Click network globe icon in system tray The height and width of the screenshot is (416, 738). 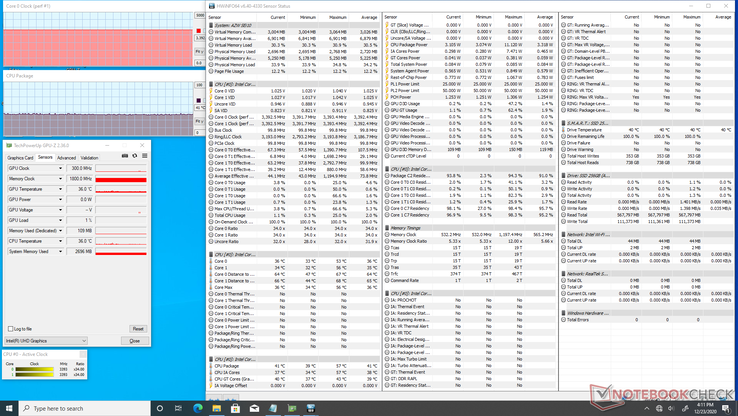659,408
